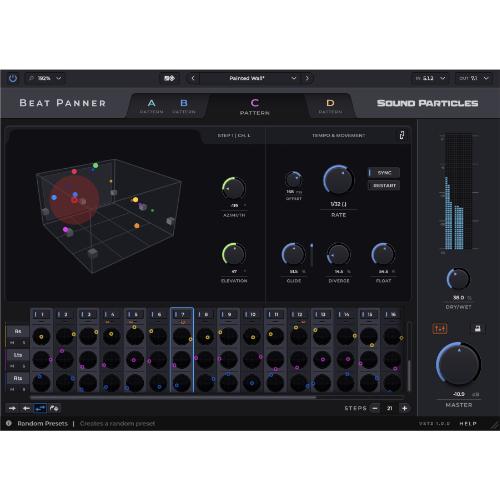Open the OUT 7.1 format dropdown
This screenshot has height=500, width=500.
pos(474,78)
